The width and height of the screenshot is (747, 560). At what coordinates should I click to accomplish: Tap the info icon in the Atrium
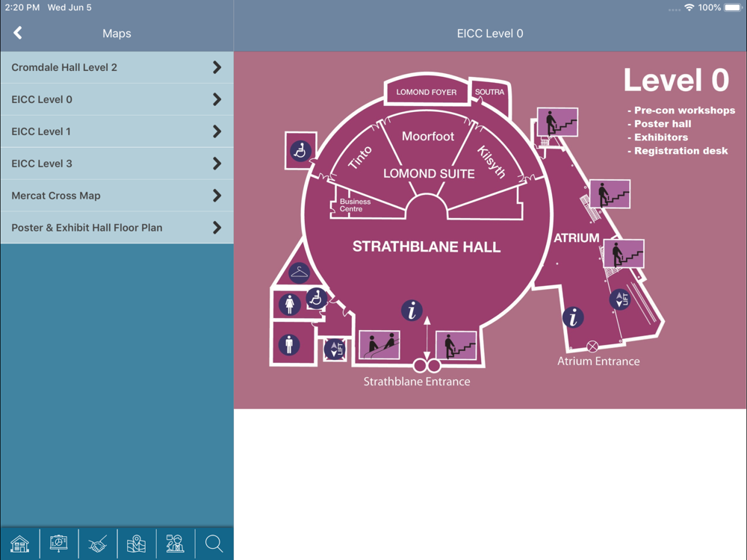[573, 317]
